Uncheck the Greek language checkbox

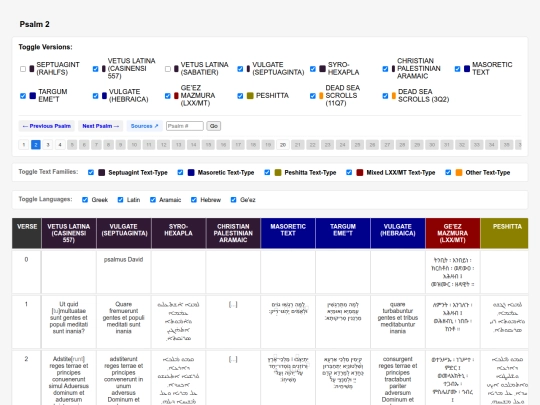pyautogui.click(x=85, y=200)
